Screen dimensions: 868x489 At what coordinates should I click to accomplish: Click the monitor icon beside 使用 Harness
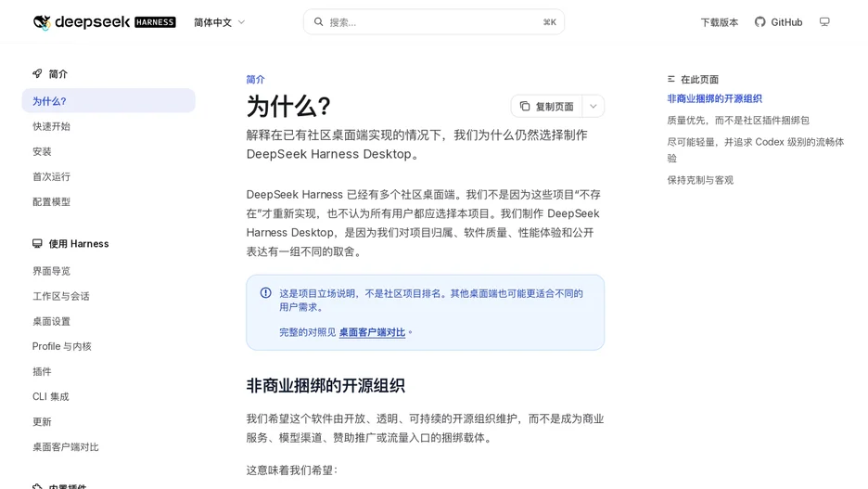pyautogui.click(x=37, y=244)
